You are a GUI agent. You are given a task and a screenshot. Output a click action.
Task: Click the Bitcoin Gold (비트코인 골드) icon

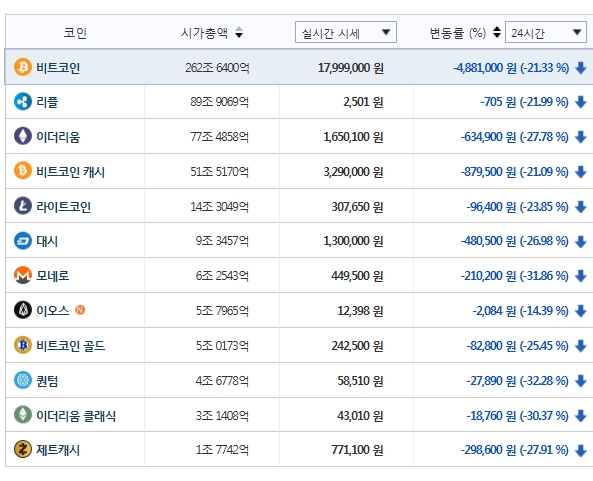click(23, 345)
